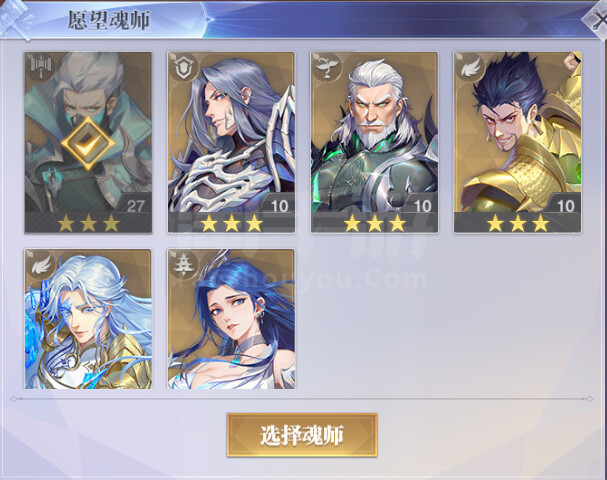Toggle the golden checkmark on masked character card
This screenshot has height=480, width=607.
[88, 144]
